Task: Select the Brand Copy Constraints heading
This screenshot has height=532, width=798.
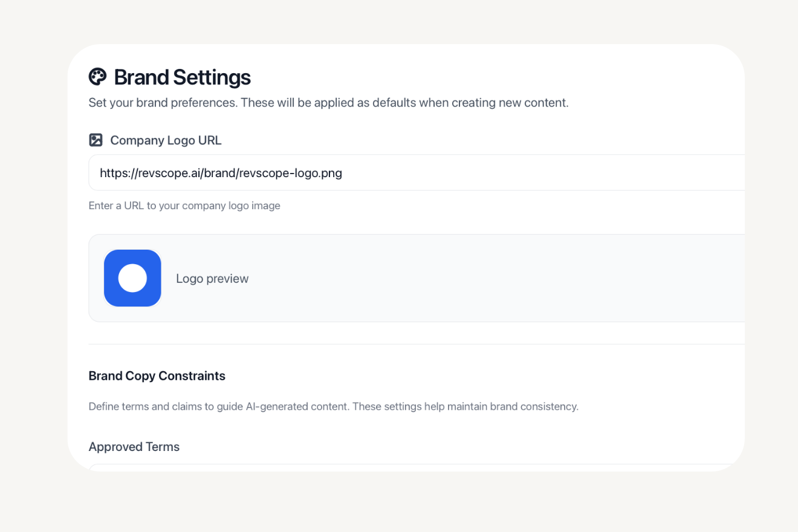Action: (157, 376)
